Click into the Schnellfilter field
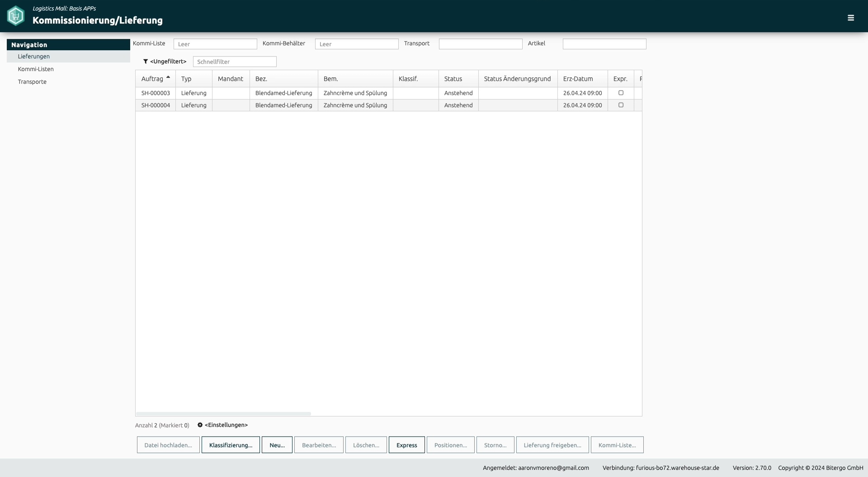Viewport: 868px width, 477px height. point(235,61)
